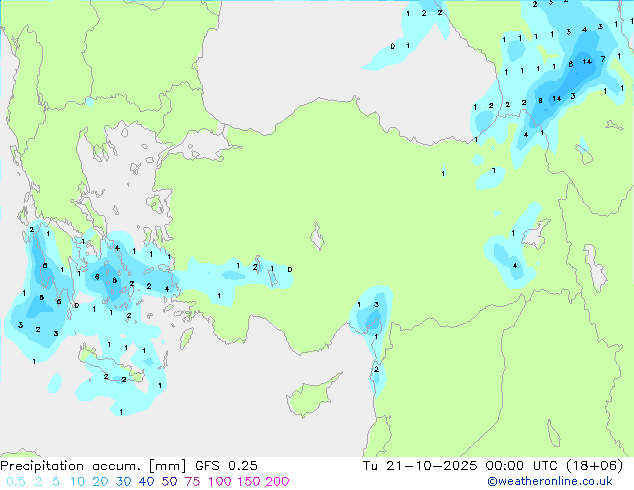Click the legend value 2 beside 0.5
634x490 pixels.
pos(38,482)
